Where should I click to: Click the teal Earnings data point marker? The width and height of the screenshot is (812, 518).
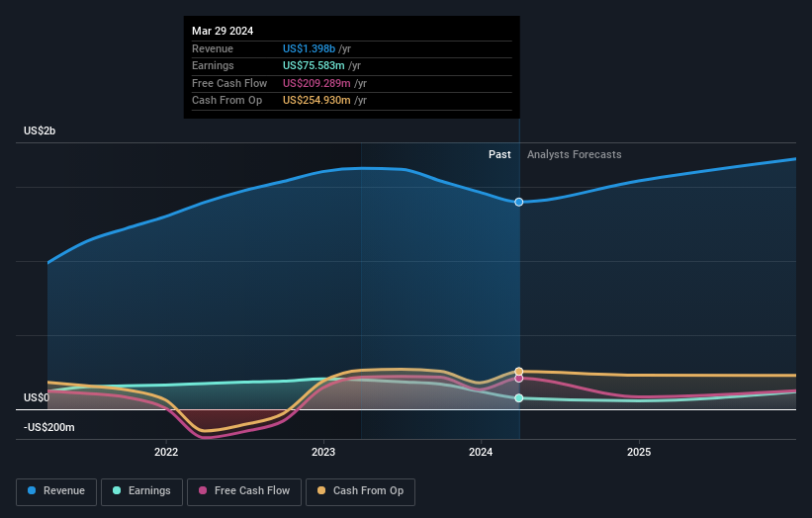pos(519,398)
